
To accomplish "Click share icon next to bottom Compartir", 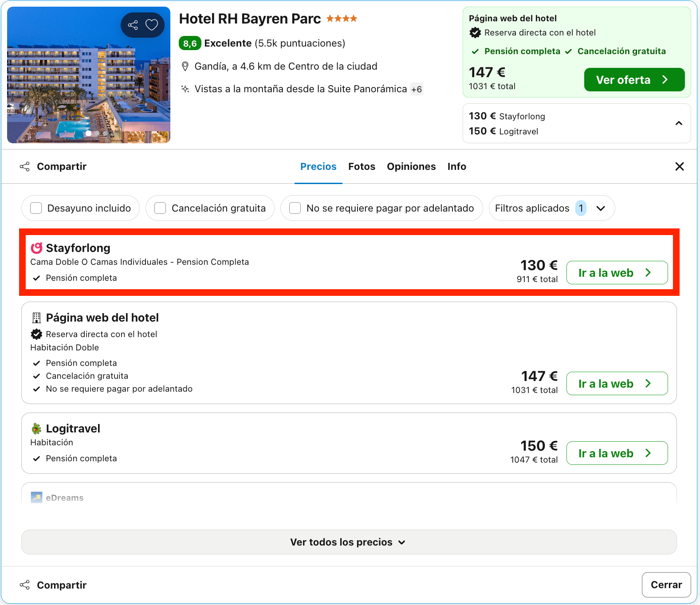I will tap(25, 585).
